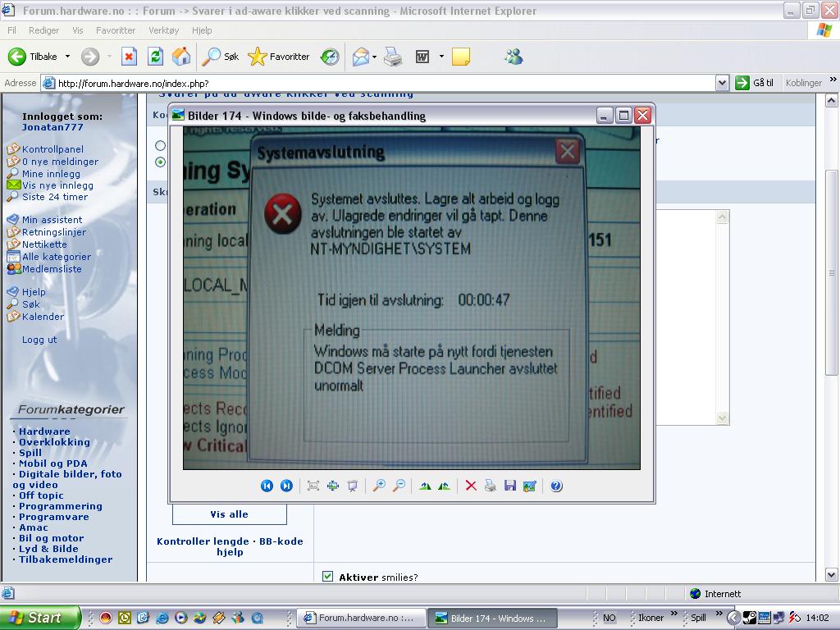The width and height of the screenshot is (840, 630).
Task: Open Favoritter pane in IE toolbar
Action: (x=279, y=57)
